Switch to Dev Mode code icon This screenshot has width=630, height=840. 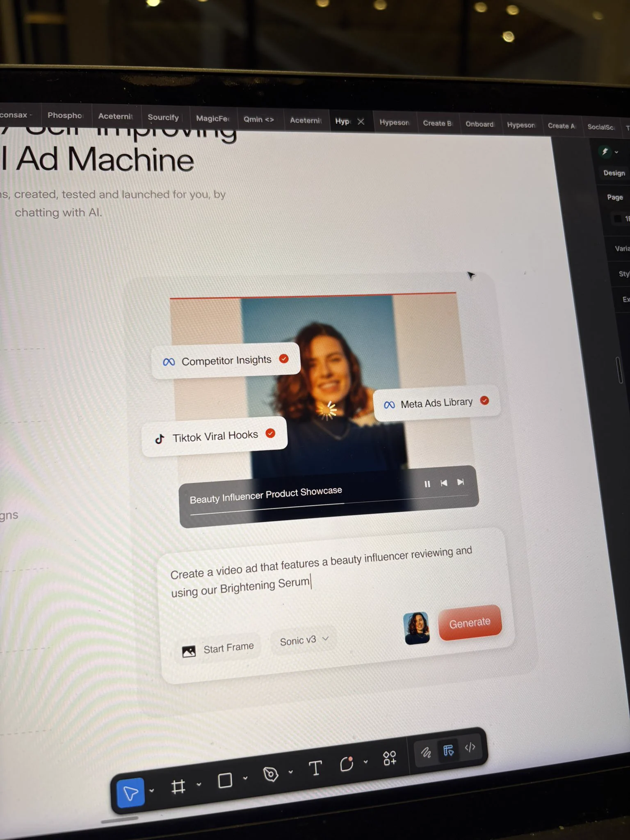pyautogui.click(x=470, y=748)
